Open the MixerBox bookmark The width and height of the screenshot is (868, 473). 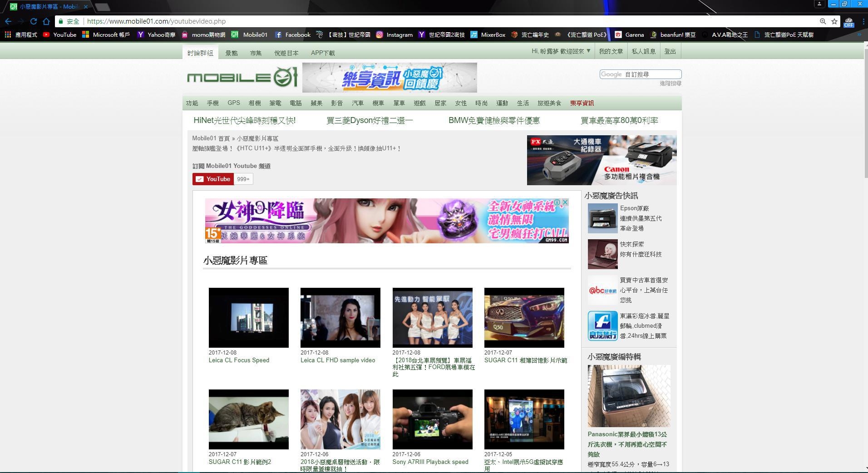[x=488, y=34]
